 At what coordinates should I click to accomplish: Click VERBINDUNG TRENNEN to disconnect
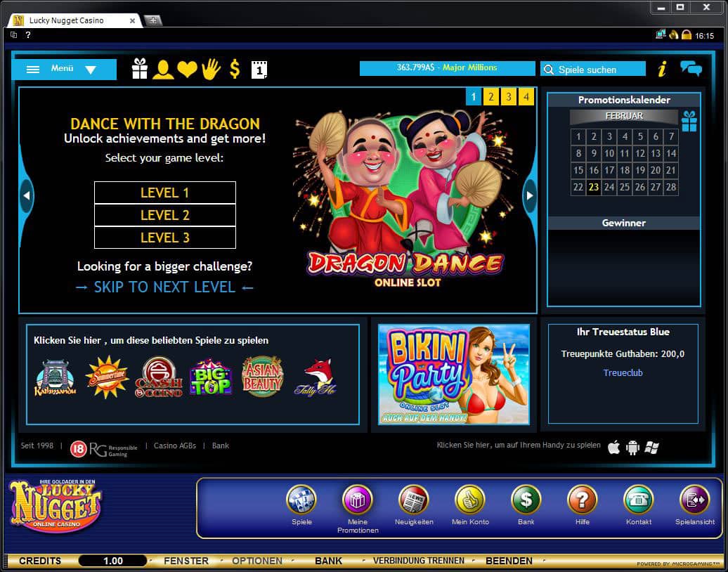tap(418, 561)
